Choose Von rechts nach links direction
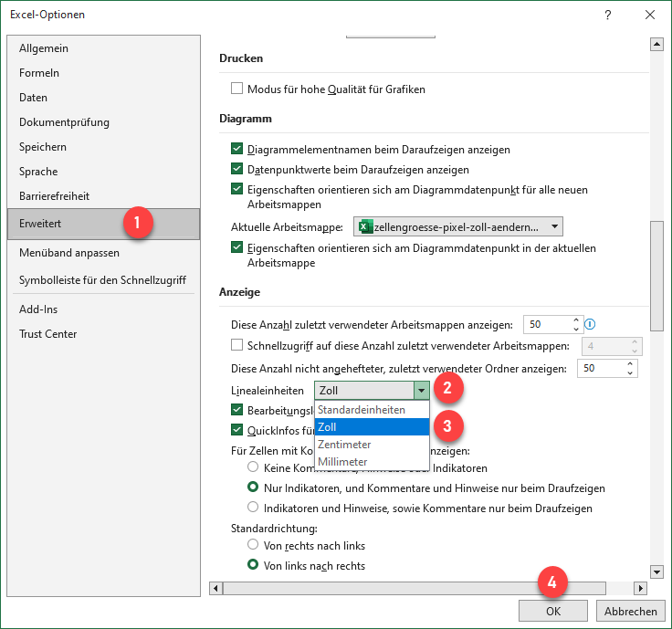The image size is (672, 629). pos(253,544)
